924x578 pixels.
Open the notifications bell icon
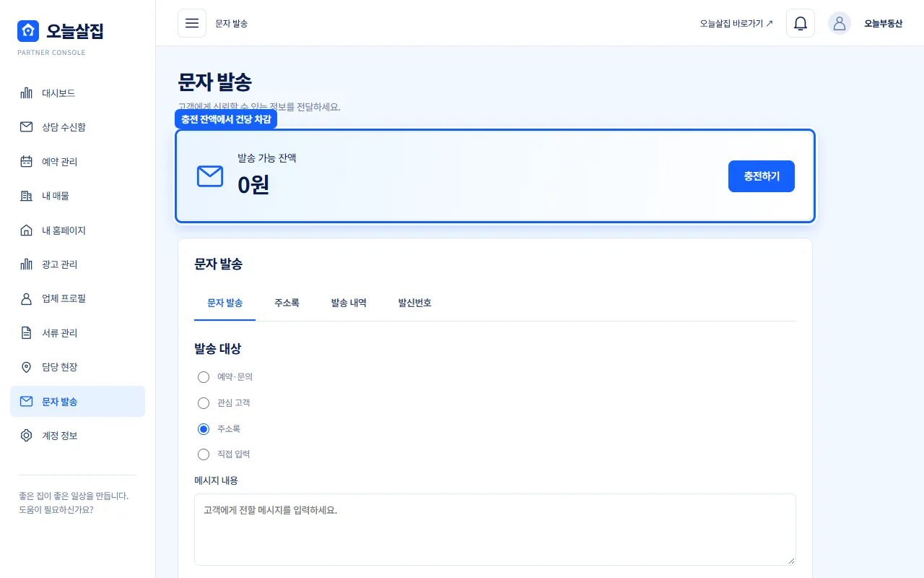tap(801, 23)
